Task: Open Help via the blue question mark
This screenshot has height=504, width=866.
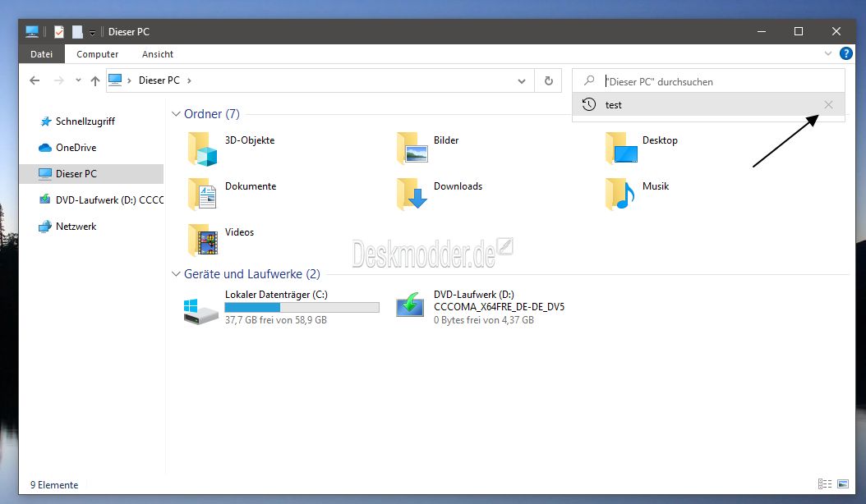Action: click(x=845, y=53)
